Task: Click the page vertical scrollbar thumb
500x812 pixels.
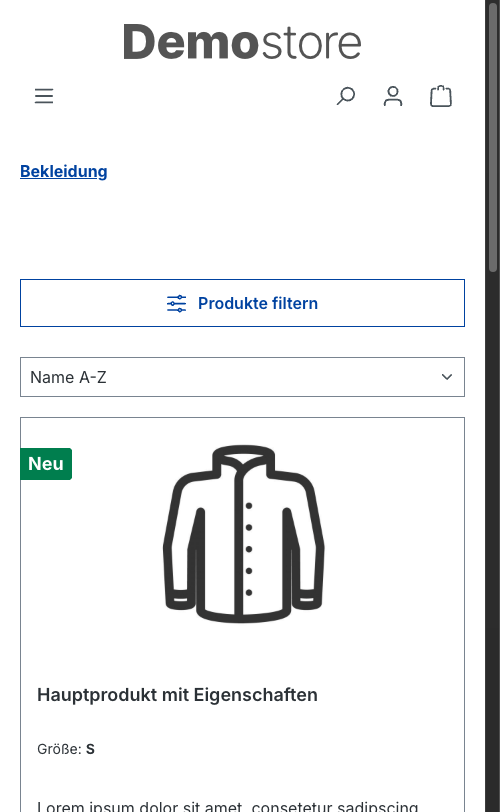Action: (x=493, y=136)
